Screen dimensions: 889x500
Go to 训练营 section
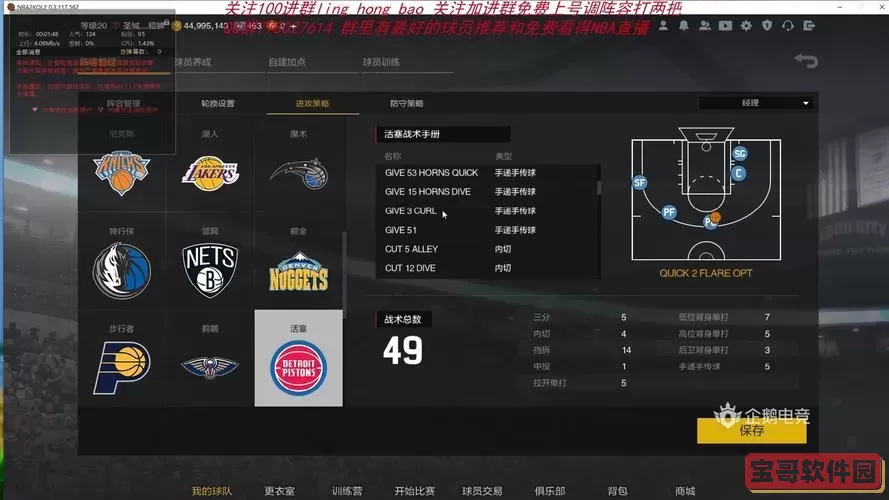pos(347,491)
